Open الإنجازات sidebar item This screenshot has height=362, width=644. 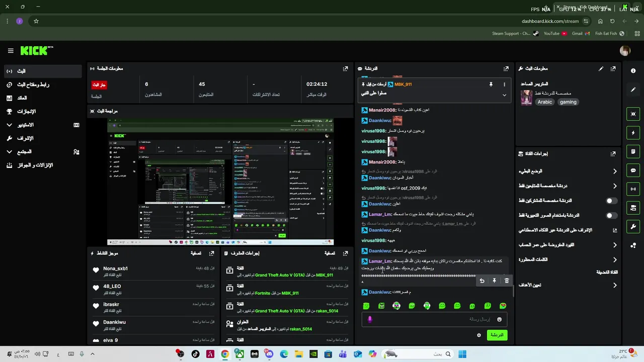tap(43, 112)
